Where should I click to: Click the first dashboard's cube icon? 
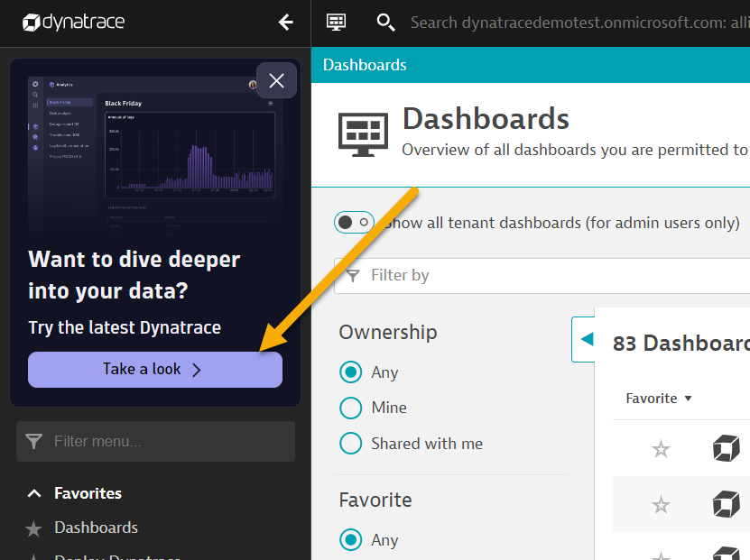pos(726,449)
